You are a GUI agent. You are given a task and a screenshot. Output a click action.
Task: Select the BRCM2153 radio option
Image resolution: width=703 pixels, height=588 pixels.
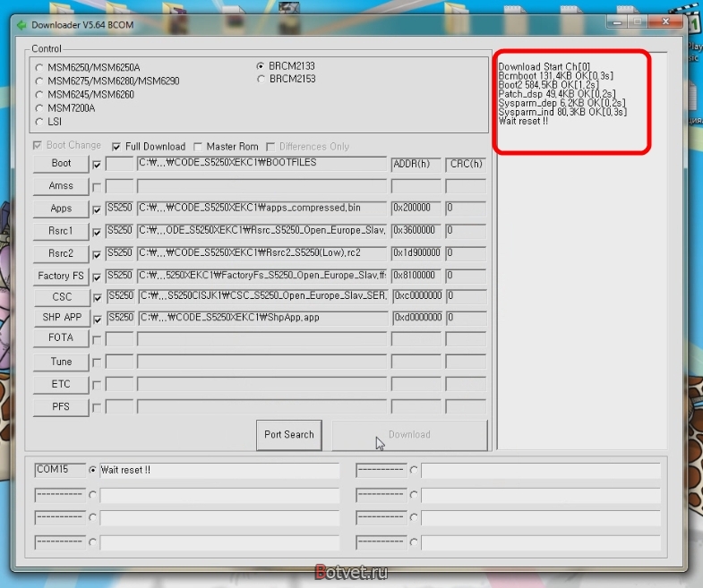[x=261, y=80]
